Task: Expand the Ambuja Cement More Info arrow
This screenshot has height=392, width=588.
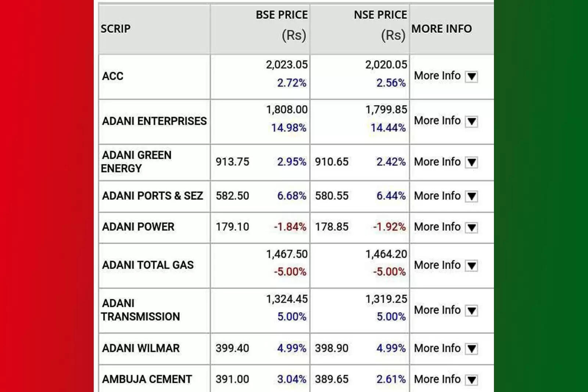Action: [x=472, y=379]
